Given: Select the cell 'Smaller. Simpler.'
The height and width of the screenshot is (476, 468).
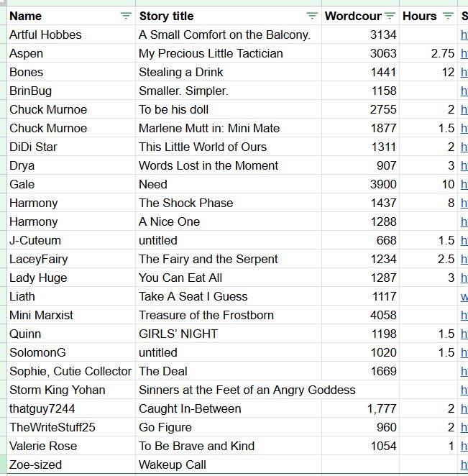Looking at the screenshot, I should pos(229,91).
